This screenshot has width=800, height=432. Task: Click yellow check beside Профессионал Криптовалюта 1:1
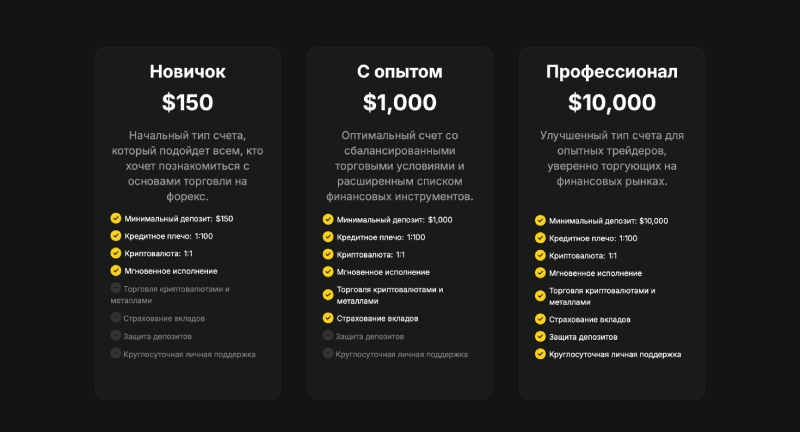click(540, 256)
